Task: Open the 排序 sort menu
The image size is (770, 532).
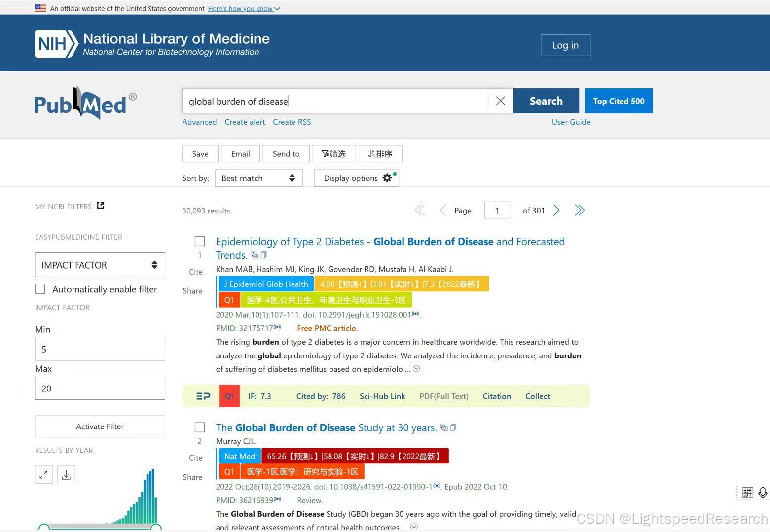Action: (x=380, y=154)
